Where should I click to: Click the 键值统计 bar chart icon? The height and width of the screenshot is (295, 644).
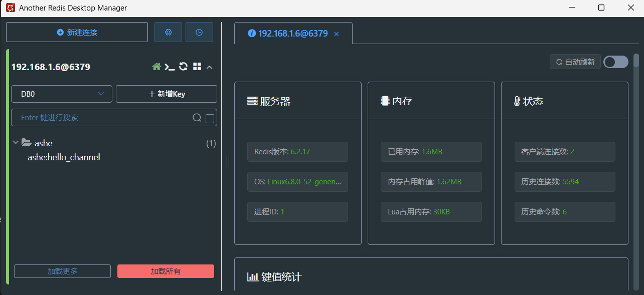[253, 276]
